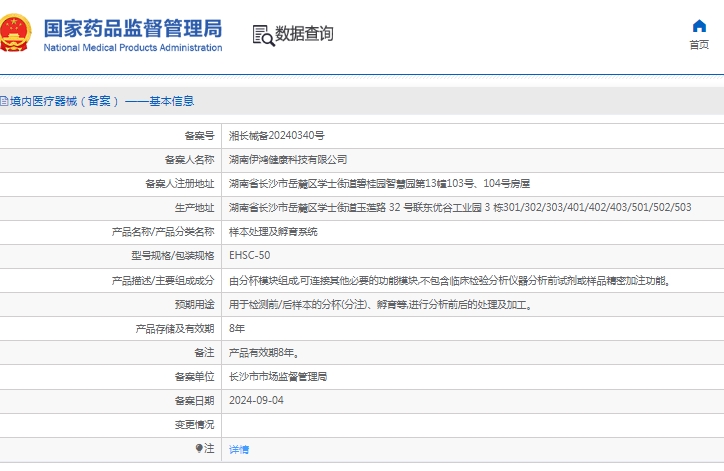This screenshot has width=724, height=471.
Task: Select intended use text 用于检测前/后样本
Action: [x=380, y=304]
